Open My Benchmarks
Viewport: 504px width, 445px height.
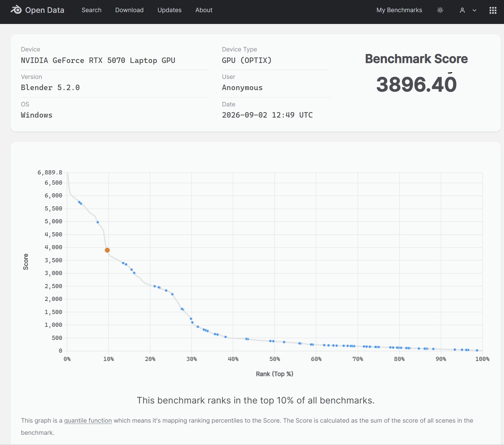pyautogui.click(x=399, y=10)
